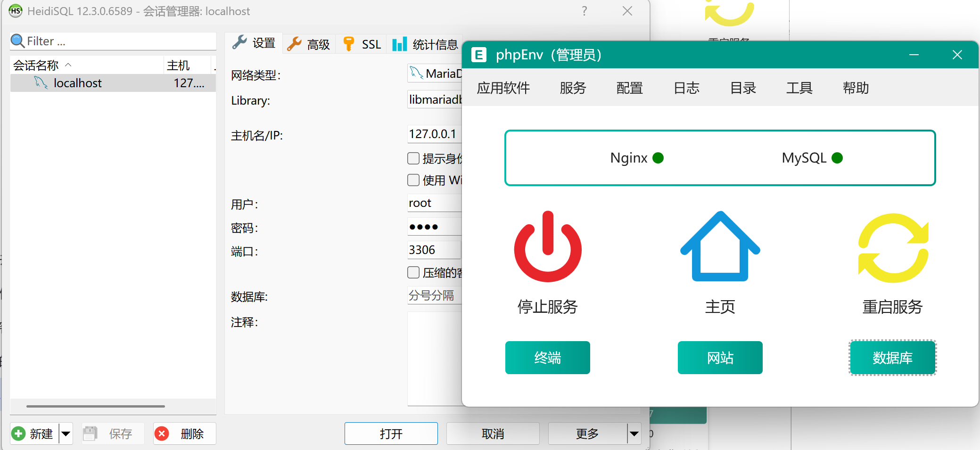980x450 pixels.
Task: Minimize the phpEnv window
Action: [x=914, y=55]
